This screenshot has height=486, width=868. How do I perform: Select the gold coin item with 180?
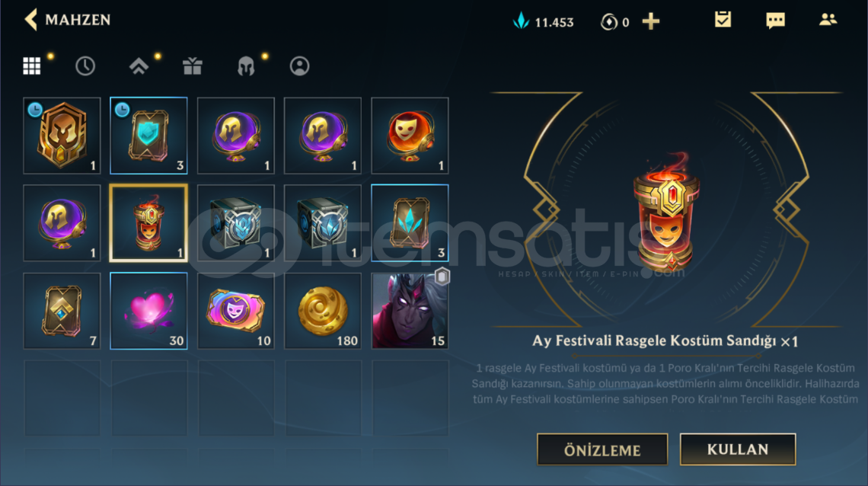323,311
